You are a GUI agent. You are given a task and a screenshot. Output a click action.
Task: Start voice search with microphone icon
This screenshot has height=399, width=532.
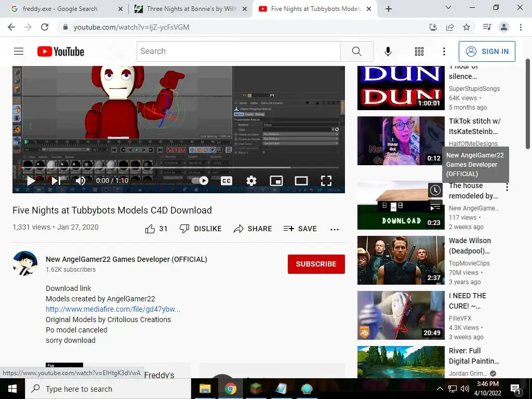tap(388, 51)
